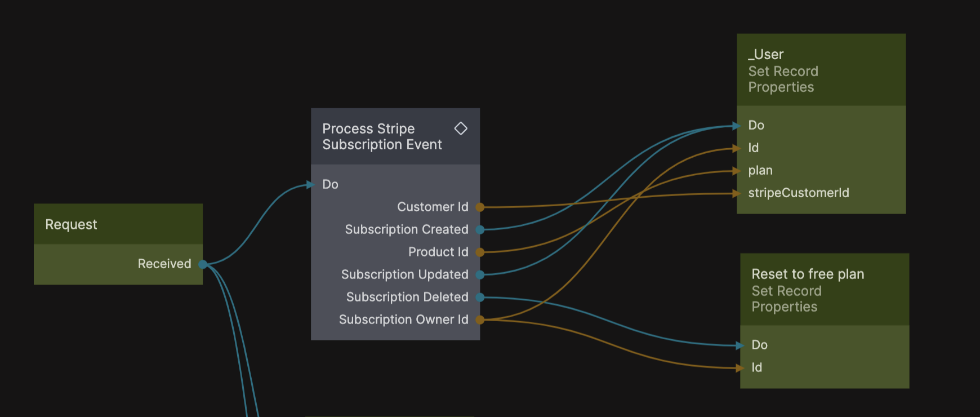Click the diamond icon on Process Stripe node
The height and width of the screenshot is (417, 980).
coord(461,128)
